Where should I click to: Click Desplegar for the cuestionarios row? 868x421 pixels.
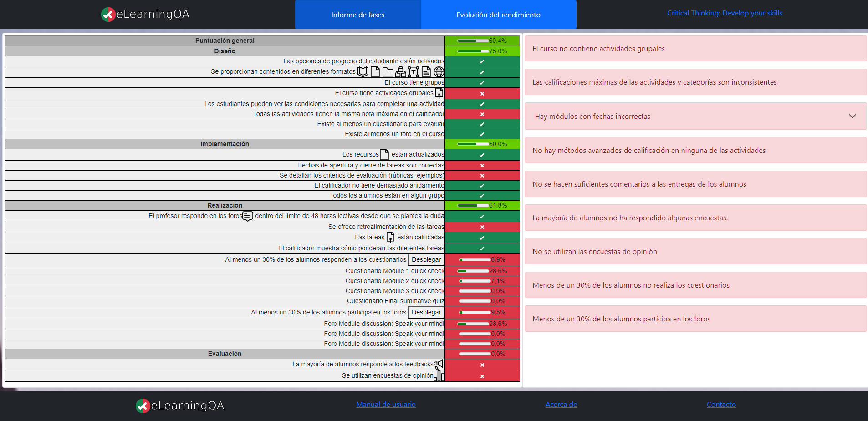[x=426, y=260]
